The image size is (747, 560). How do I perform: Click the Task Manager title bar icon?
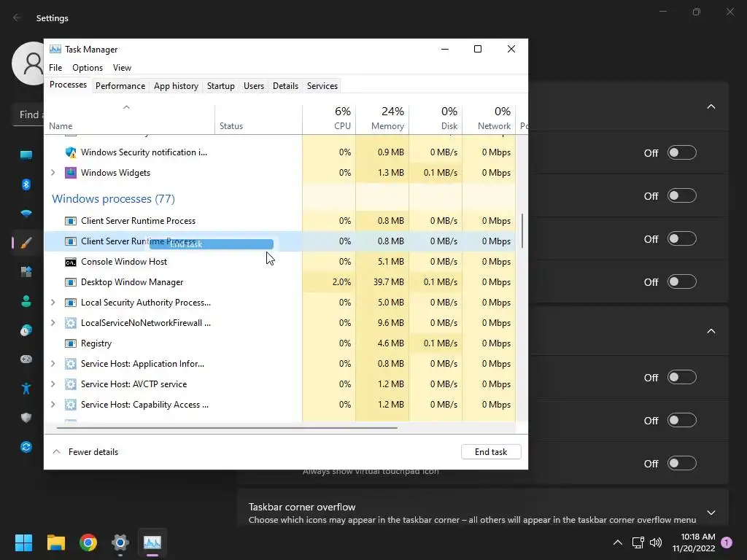pyautogui.click(x=55, y=49)
